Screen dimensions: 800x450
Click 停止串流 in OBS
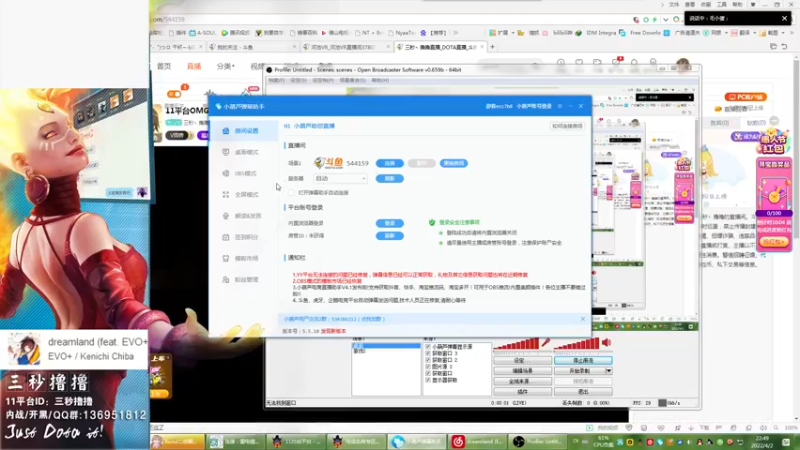(x=583, y=361)
